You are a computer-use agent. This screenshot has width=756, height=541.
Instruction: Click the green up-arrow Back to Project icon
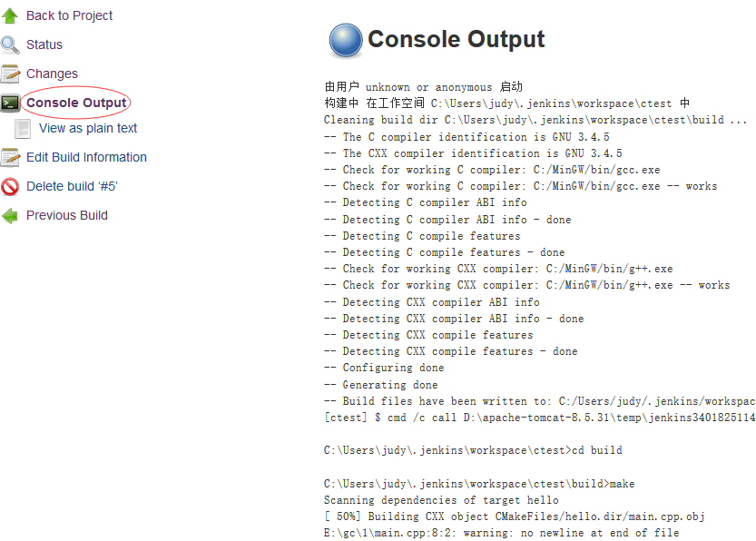[x=12, y=15]
